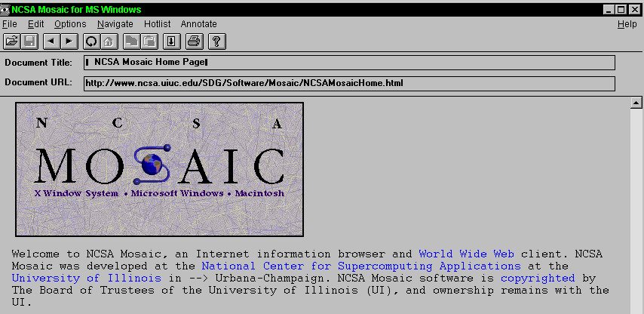Click the Home house icon
Image resolution: width=644 pixels, height=314 pixels.
click(109, 42)
